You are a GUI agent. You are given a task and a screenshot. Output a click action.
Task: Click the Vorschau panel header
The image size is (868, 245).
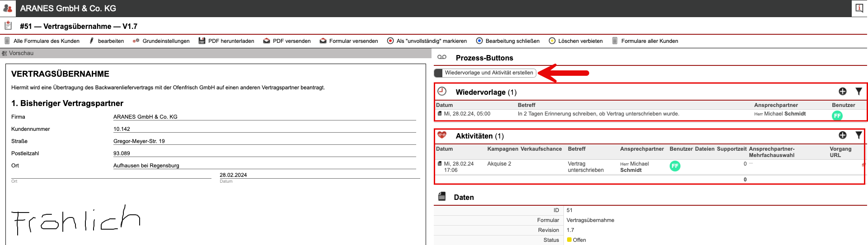[216, 53]
